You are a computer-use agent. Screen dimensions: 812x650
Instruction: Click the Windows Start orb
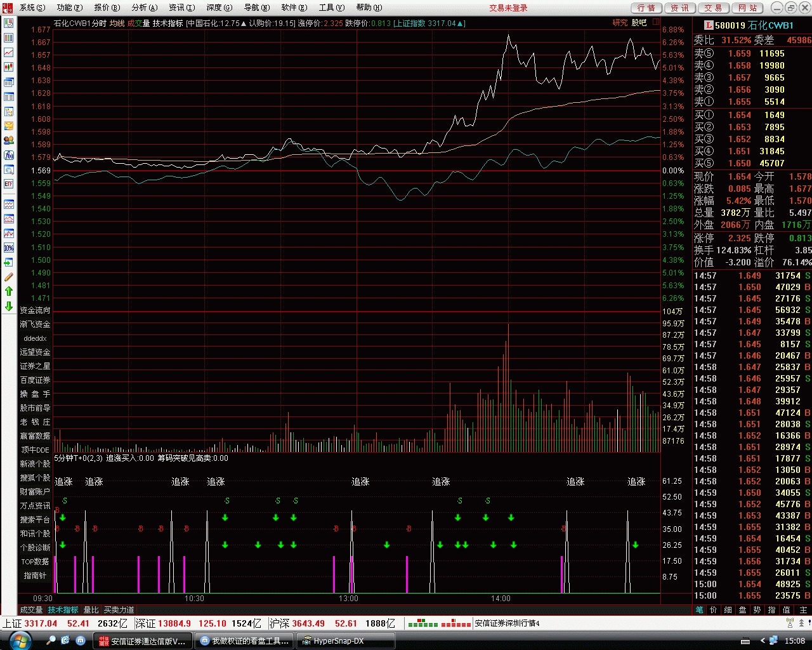tap(20, 640)
